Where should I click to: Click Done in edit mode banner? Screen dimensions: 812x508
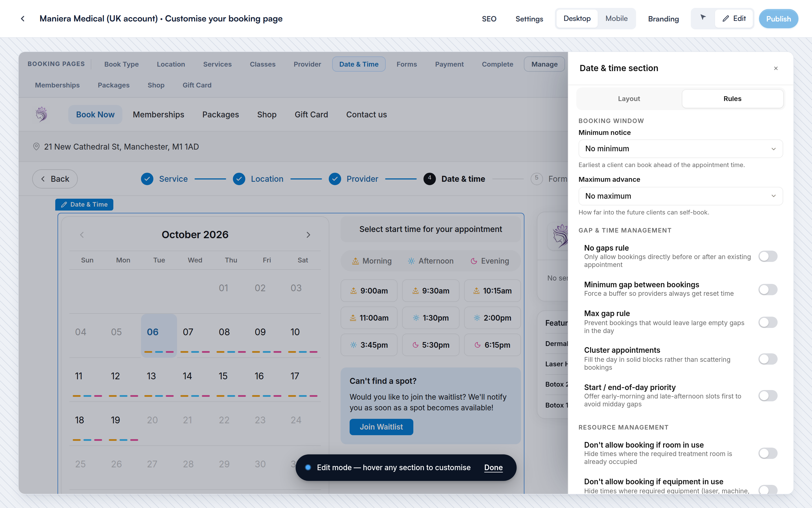click(493, 467)
